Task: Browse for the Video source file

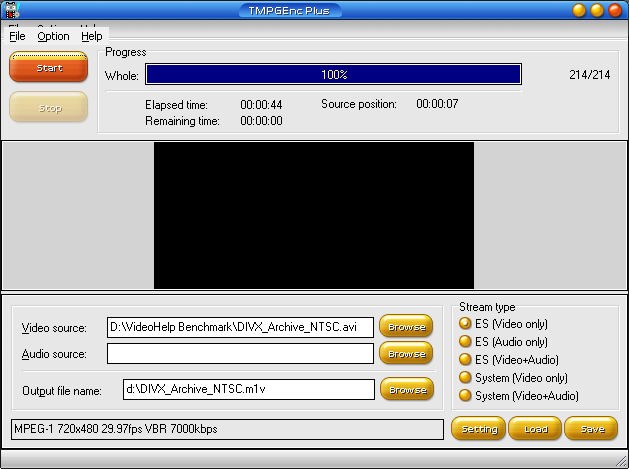Action: 406,326
